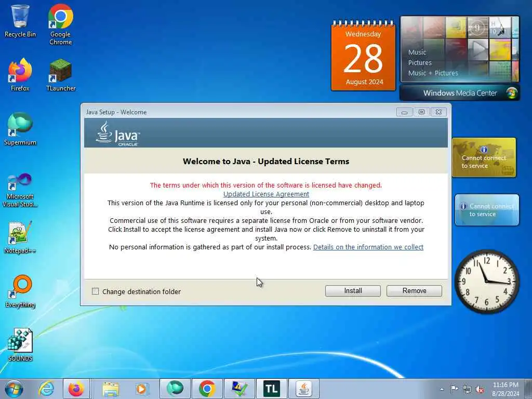
Task: Select the SOUNDS desktop icon
Action: point(20,345)
